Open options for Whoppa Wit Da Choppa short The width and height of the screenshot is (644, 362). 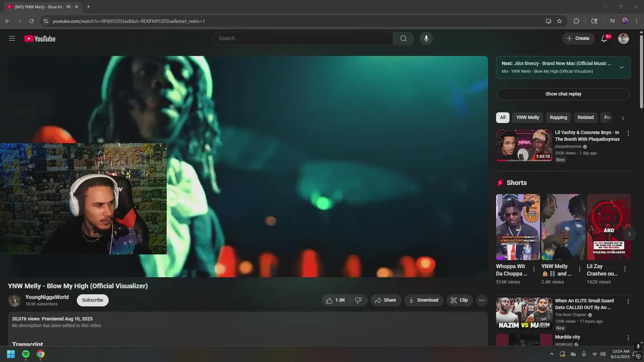534,269
